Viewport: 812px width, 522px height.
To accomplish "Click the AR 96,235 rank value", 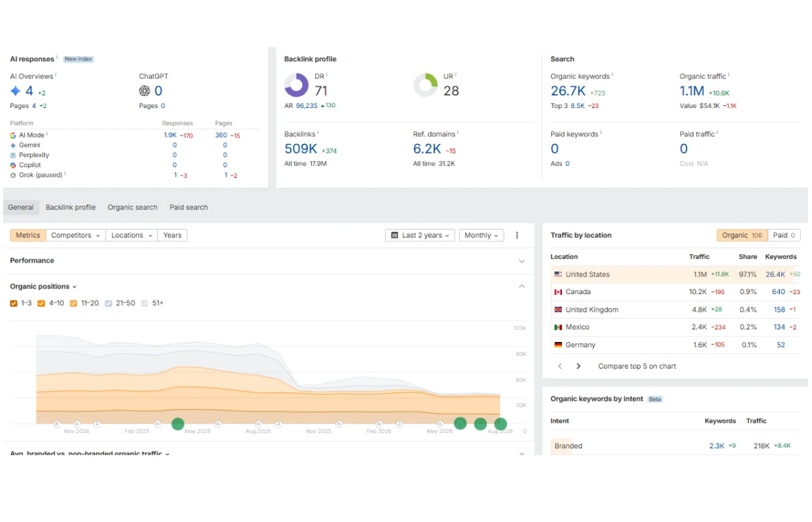I will 307,106.
